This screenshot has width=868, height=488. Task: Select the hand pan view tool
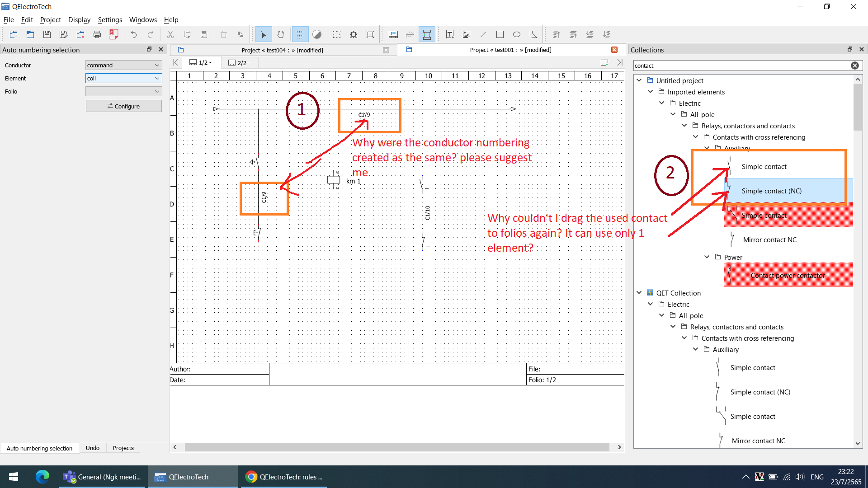tap(280, 34)
